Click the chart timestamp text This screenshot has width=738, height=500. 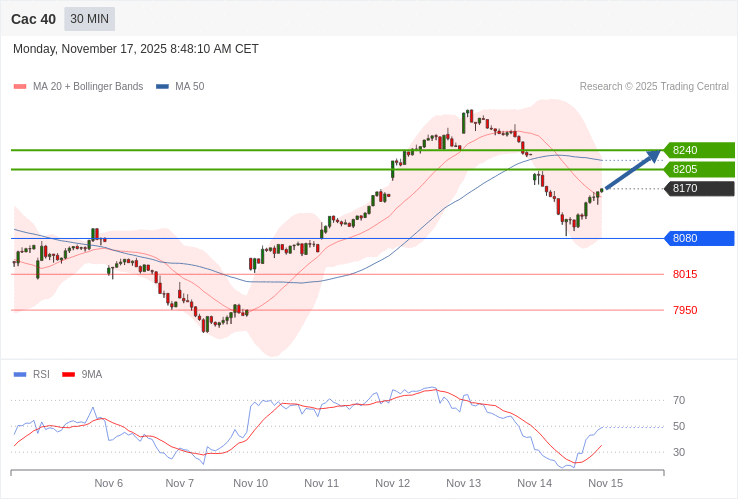tap(136, 49)
